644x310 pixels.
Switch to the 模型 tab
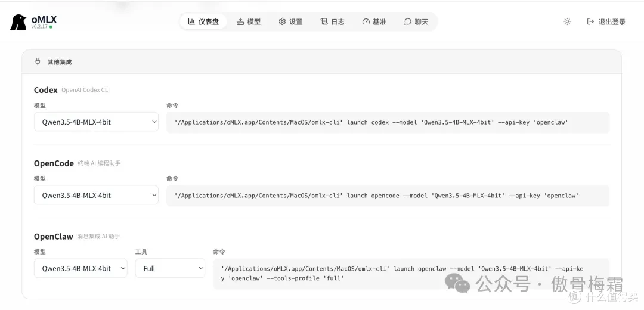click(x=249, y=22)
